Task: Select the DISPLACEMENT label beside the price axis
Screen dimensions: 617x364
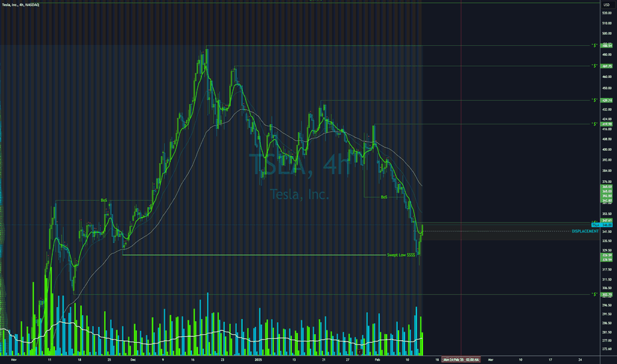Action: [x=585, y=231]
